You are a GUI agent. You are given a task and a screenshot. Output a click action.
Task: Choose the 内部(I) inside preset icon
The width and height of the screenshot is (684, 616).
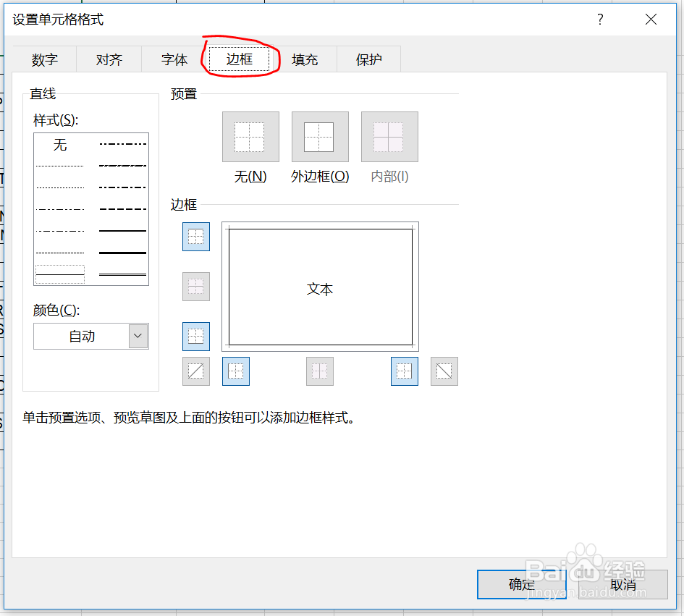389,137
